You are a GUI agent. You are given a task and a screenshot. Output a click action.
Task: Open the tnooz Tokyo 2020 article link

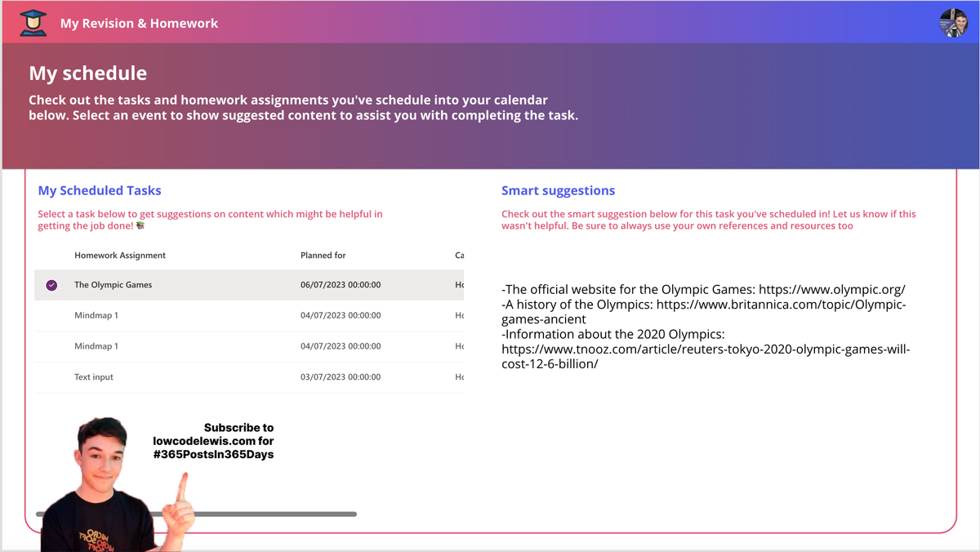tap(706, 349)
